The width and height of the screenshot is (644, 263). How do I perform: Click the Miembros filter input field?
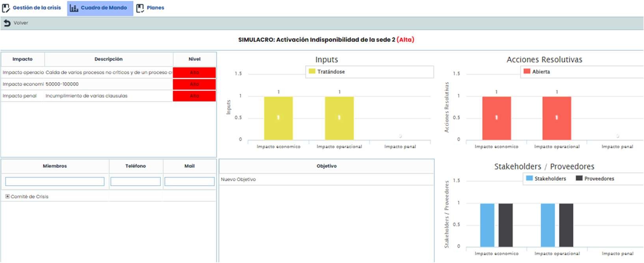pyautogui.click(x=55, y=181)
